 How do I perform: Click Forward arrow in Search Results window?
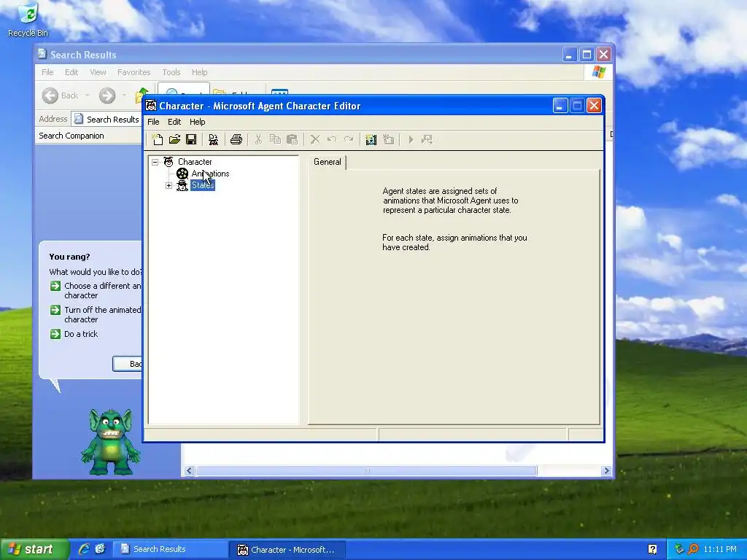tap(107, 96)
